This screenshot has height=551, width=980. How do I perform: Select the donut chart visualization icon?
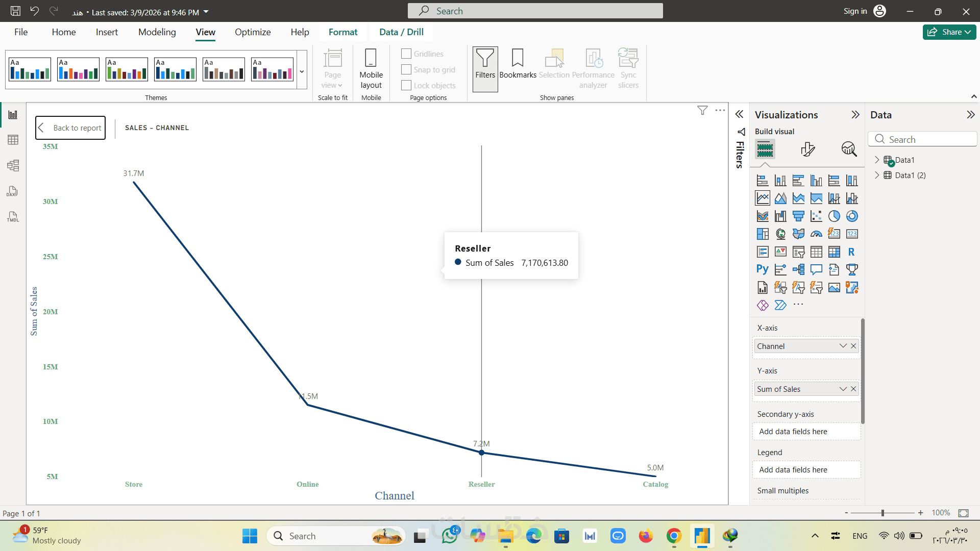[x=852, y=216]
